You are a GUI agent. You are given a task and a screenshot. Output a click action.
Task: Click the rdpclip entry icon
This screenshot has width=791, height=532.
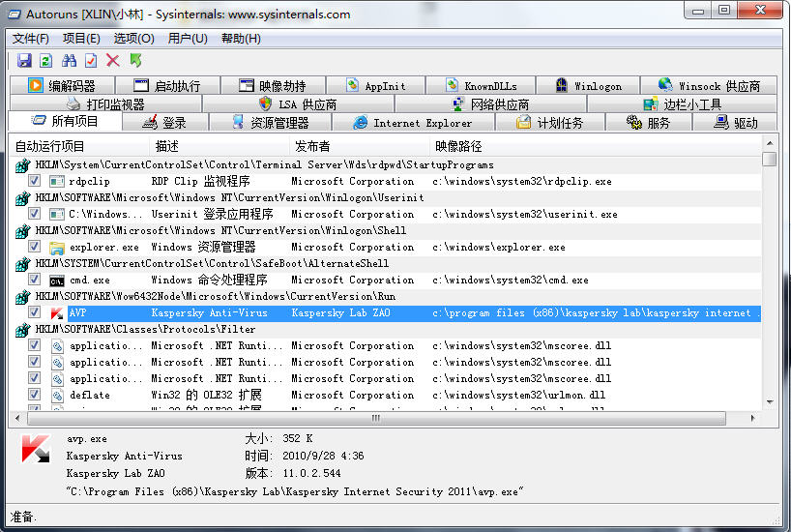pos(56,181)
